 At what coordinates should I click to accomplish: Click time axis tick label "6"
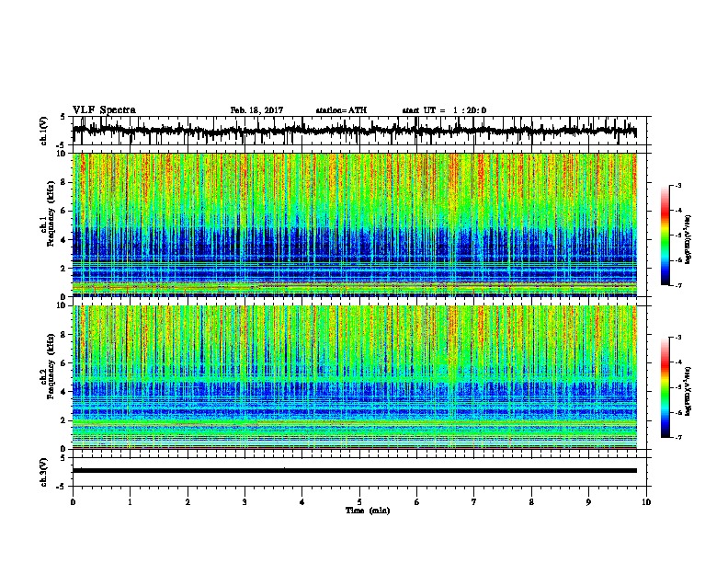click(417, 502)
